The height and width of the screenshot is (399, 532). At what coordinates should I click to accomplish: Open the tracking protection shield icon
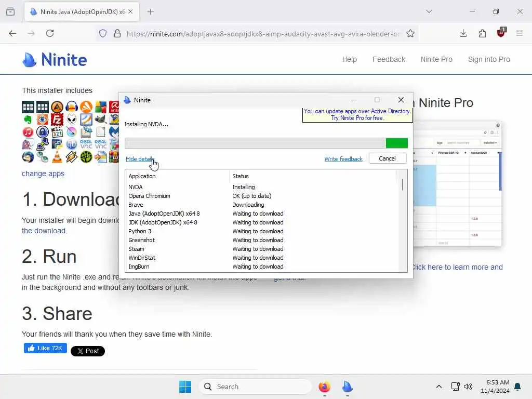pos(103,33)
